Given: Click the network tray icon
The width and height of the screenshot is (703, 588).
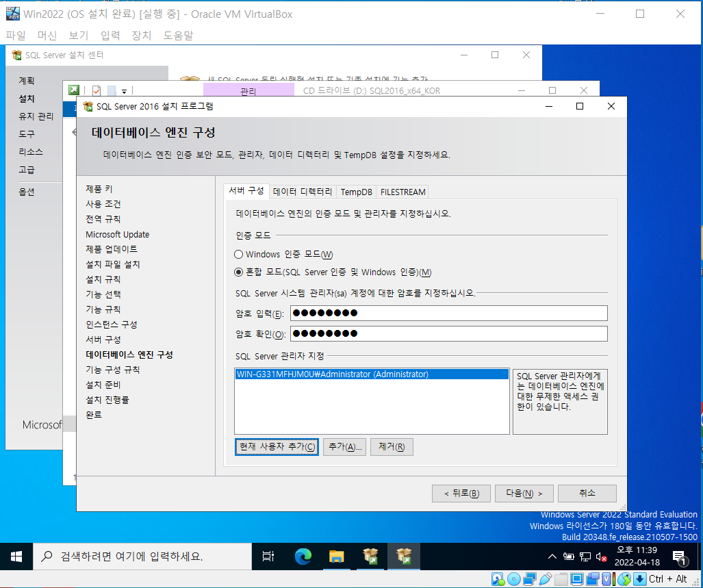Looking at the screenshot, I should [x=585, y=557].
